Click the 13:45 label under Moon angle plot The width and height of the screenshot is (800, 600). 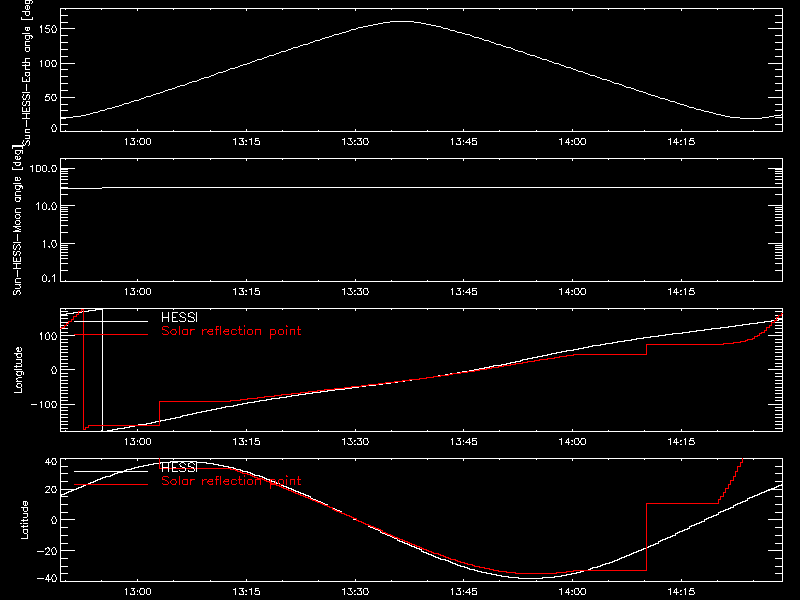pos(464,291)
